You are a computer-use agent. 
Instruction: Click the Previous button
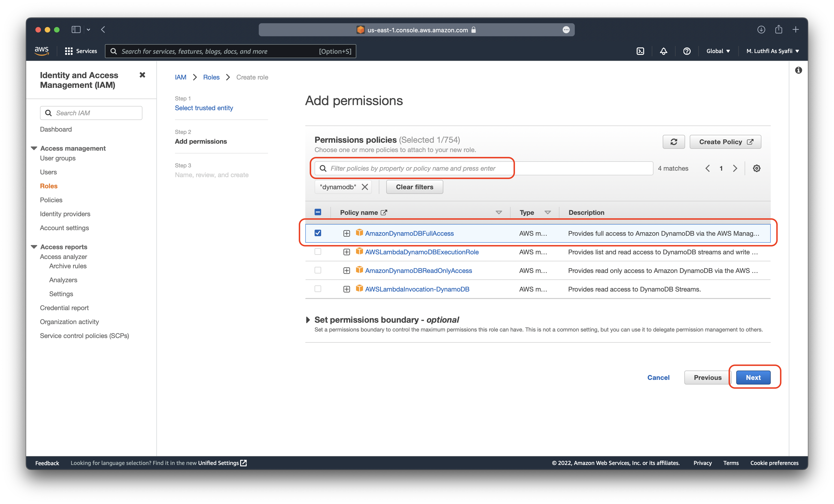click(707, 378)
